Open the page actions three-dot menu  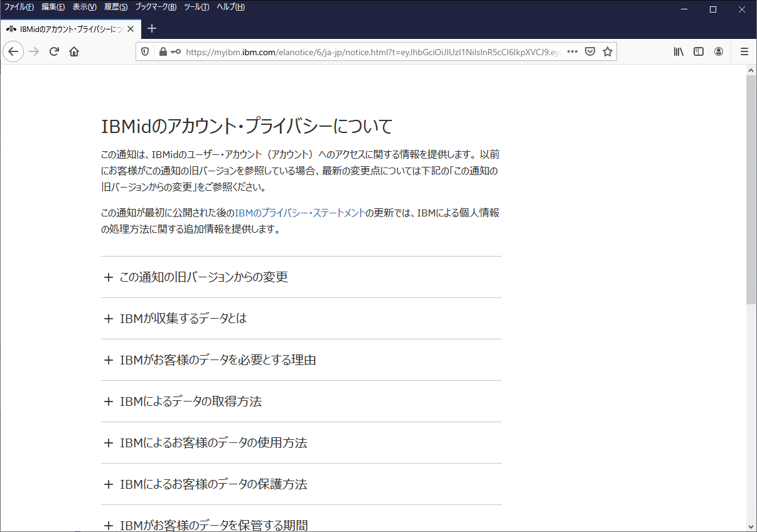(x=572, y=51)
